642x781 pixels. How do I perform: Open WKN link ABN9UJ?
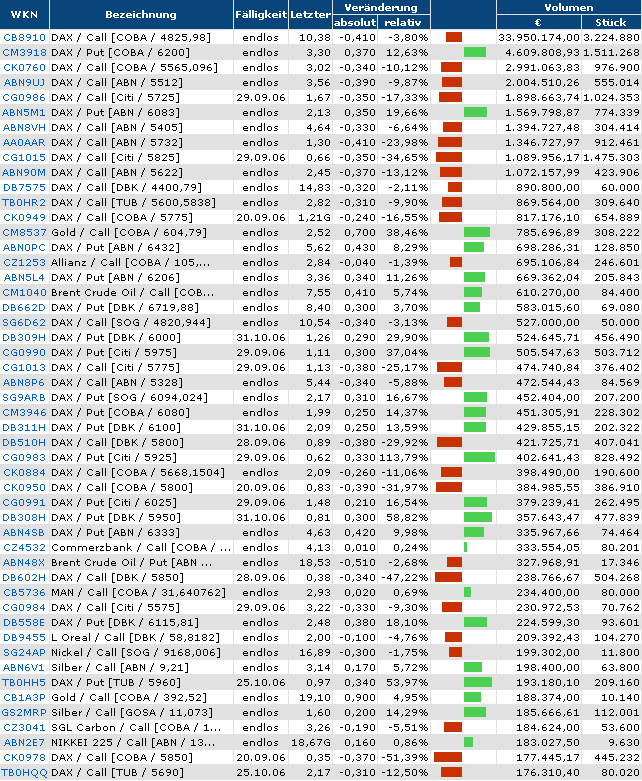coord(24,82)
